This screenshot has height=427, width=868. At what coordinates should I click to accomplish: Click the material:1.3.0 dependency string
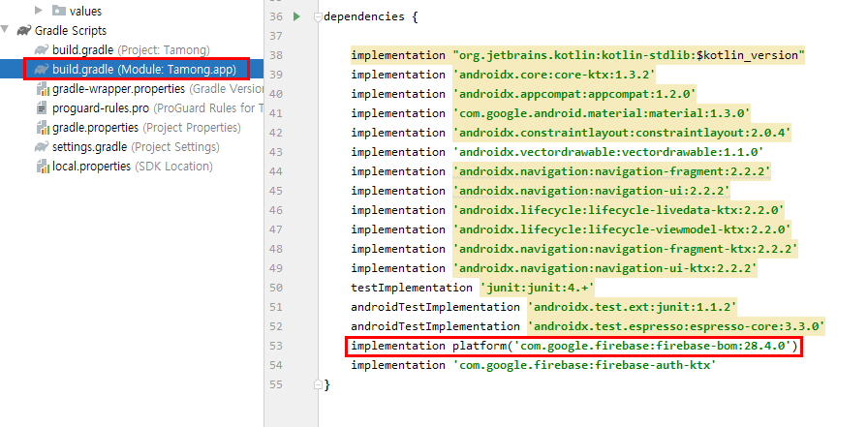[x=602, y=113]
